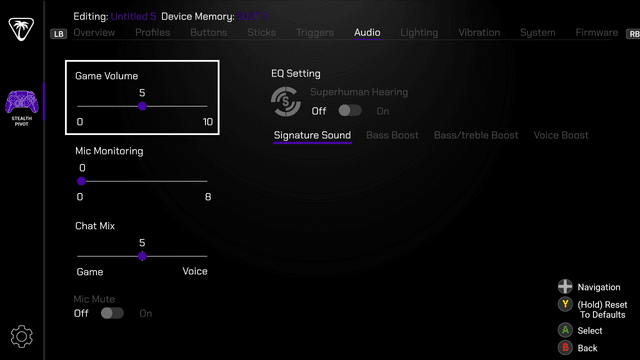The image size is (640, 360).
Task: Toggle the Superhuman Hearing switch
Action: click(350, 111)
